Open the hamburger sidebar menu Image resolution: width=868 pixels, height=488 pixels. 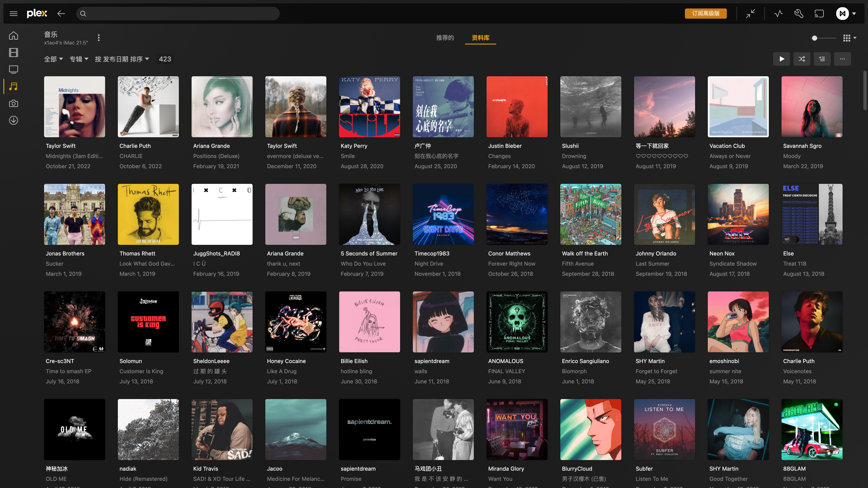point(14,14)
